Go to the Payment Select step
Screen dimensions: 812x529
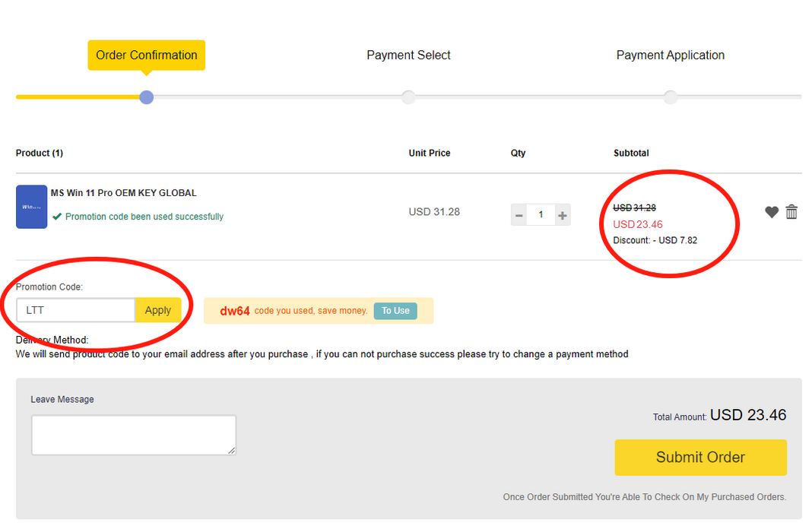pos(408,55)
